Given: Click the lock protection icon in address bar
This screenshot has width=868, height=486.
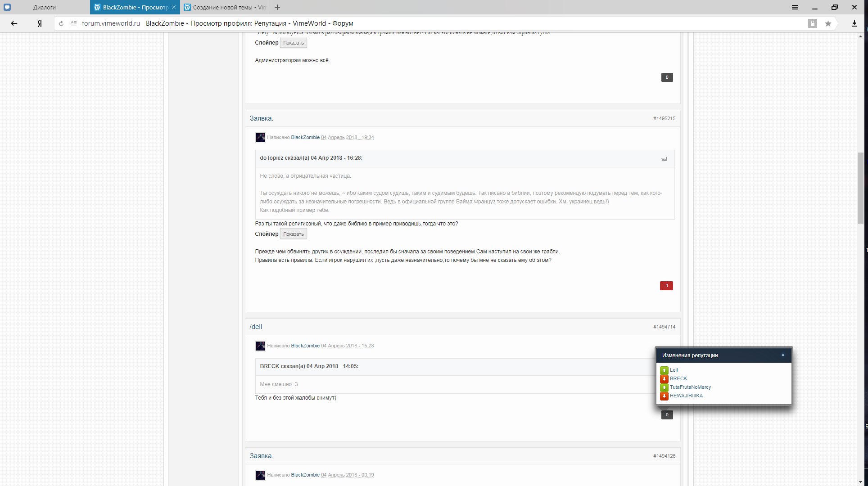Looking at the screenshot, I should pos(812,23).
